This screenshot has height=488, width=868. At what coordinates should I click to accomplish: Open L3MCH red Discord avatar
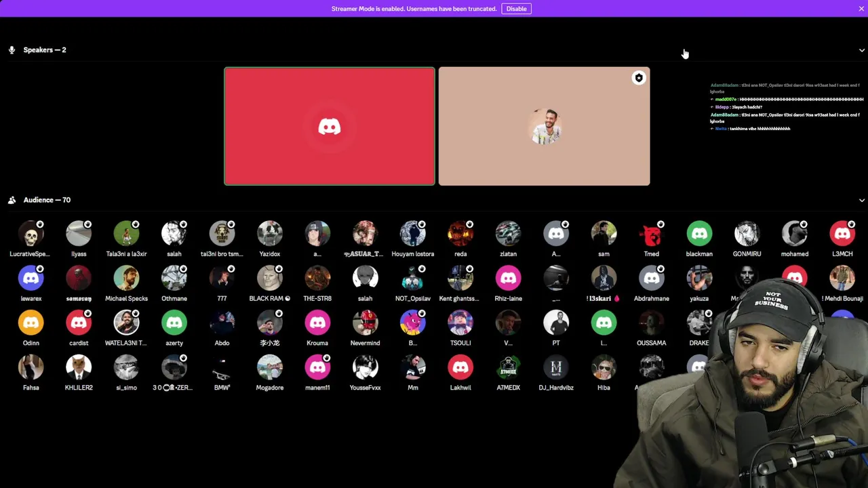pyautogui.click(x=842, y=234)
